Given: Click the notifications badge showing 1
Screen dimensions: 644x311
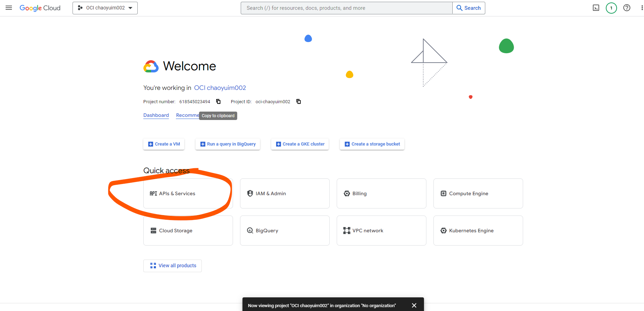Looking at the screenshot, I should 611,8.
